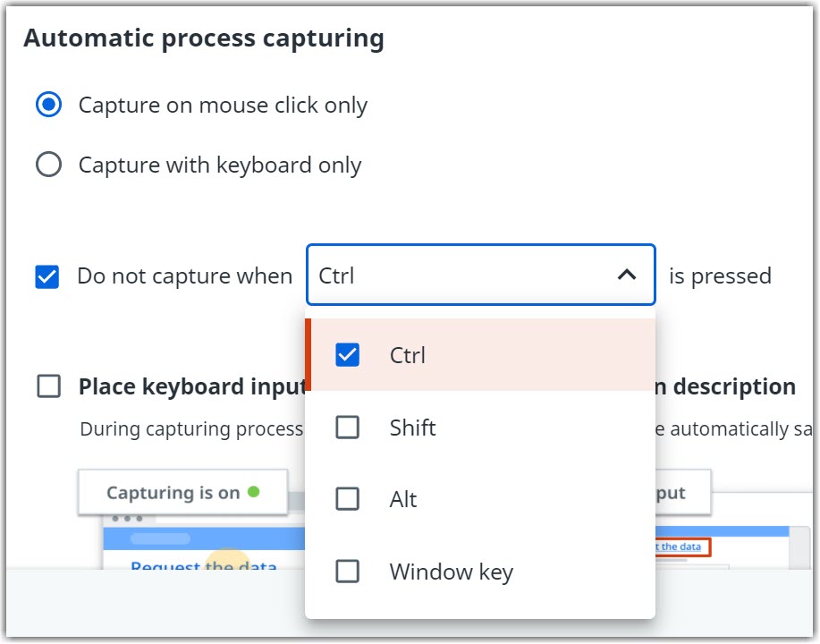The image size is (820, 644).
Task: Click the Ctrl modifier key combo box
Action: (x=480, y=275)
